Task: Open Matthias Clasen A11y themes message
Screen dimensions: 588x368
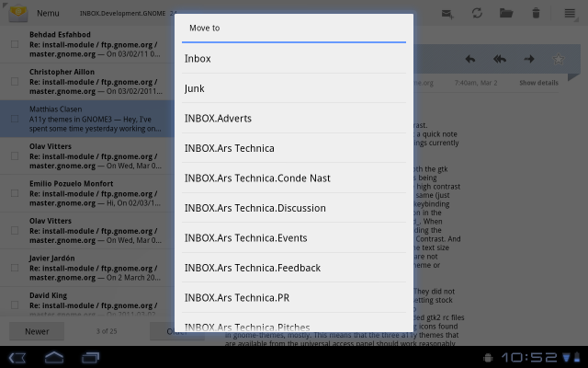Action: point(87,119)
